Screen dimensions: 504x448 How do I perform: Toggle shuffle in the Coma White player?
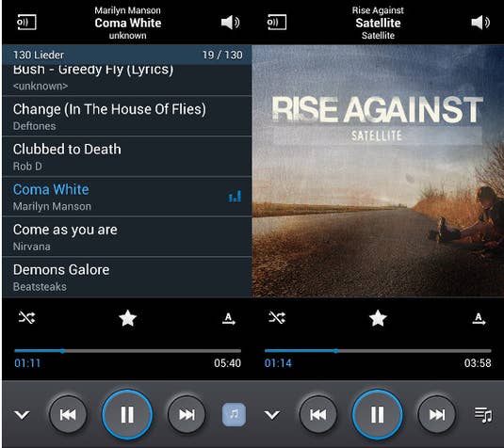[26, 317]
